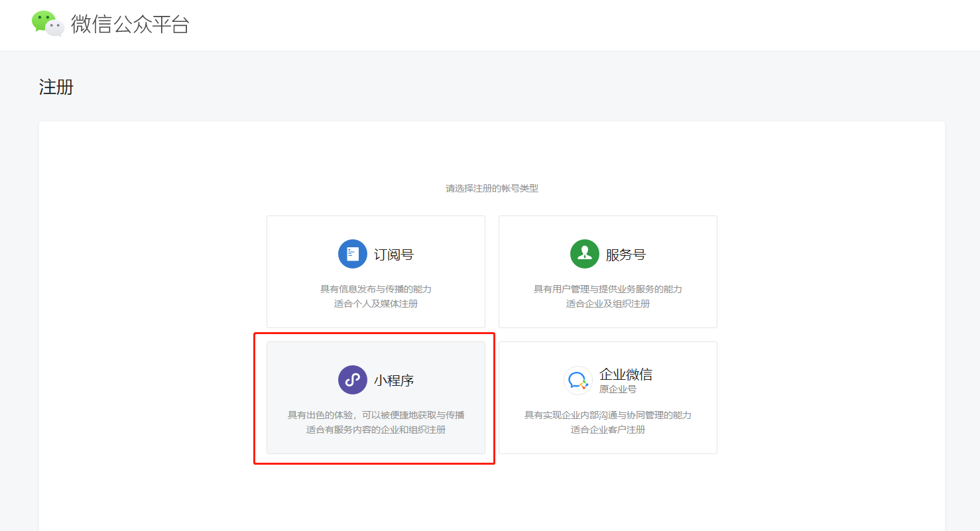980x531 pixels.
Task: Click the green 服务号 person icon
Action: pos(585,254)
